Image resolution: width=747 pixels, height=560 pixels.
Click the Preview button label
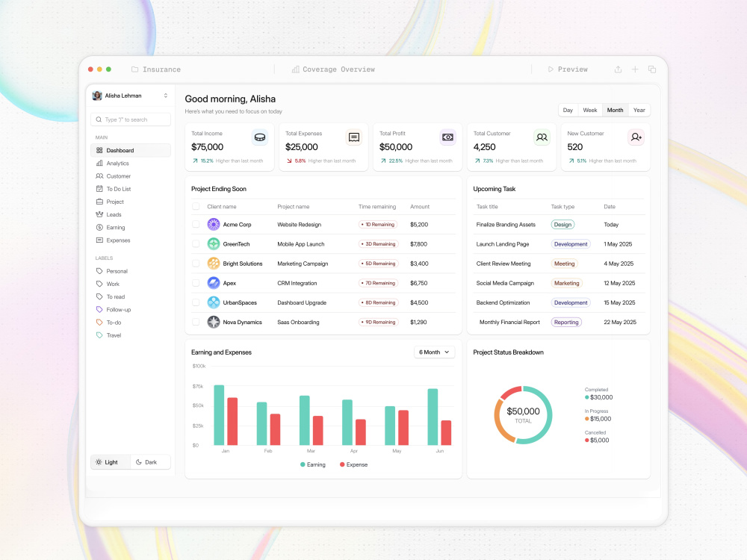click(x=573, y=69)
